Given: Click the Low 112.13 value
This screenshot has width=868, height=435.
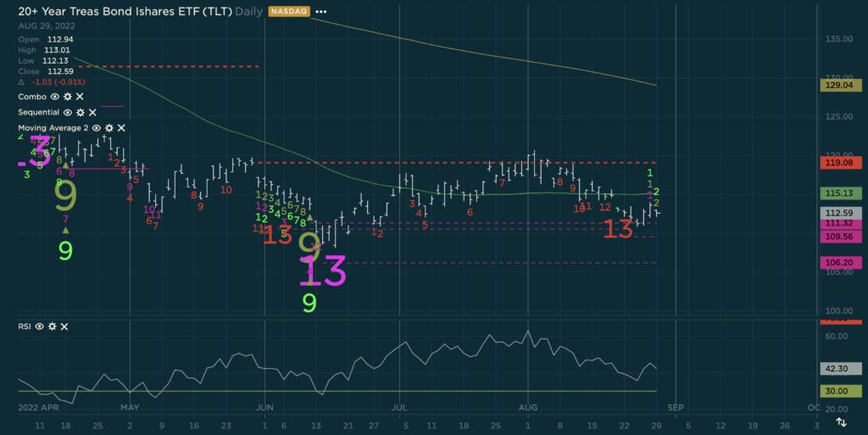Looking at the screenshot, I should pyautogui.click(x=55, y=61).
